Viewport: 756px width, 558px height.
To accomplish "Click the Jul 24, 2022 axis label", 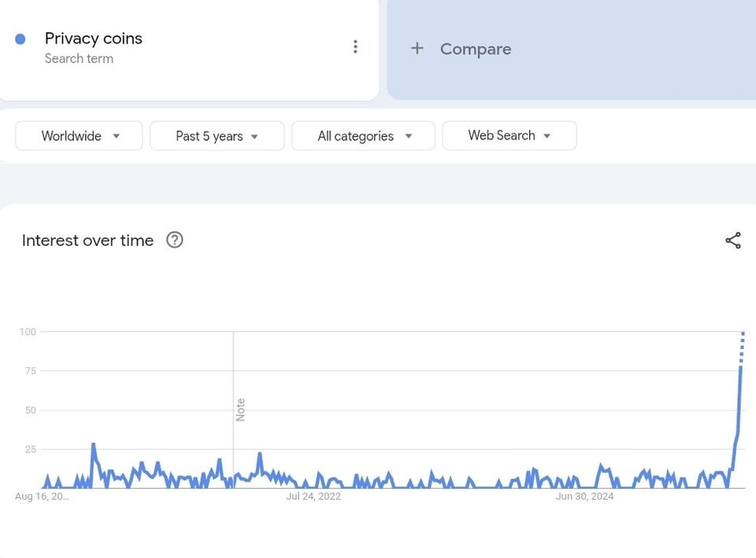I will pos(313,497).
